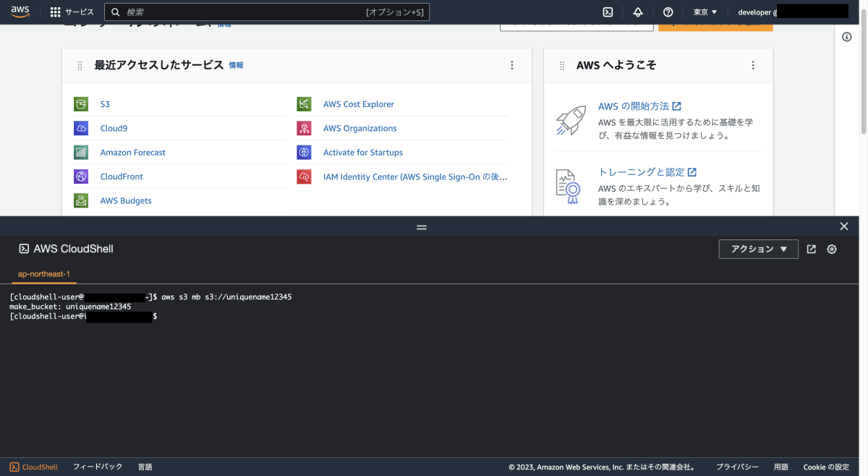Viewport: 868px width, 476px height.
Task: Open the AWS Cost Explorer link
Action: (x=359, y=104)
